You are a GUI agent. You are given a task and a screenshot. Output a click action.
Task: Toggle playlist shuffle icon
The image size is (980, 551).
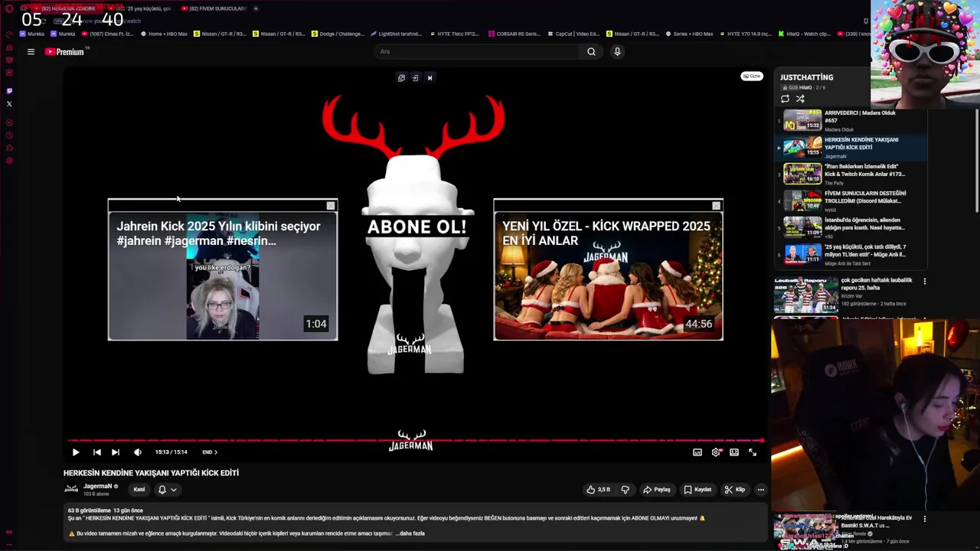[800, 99]
